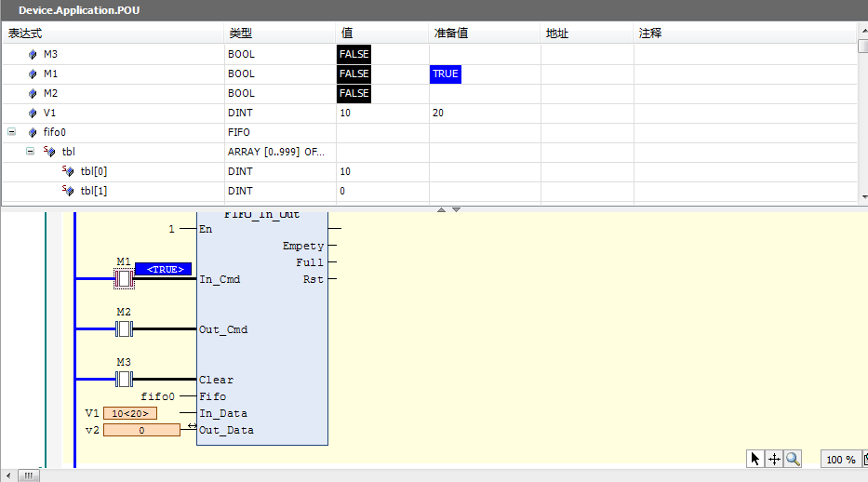Click the M1 variable icon
868x482 pixels.
[x=33, y=74]
